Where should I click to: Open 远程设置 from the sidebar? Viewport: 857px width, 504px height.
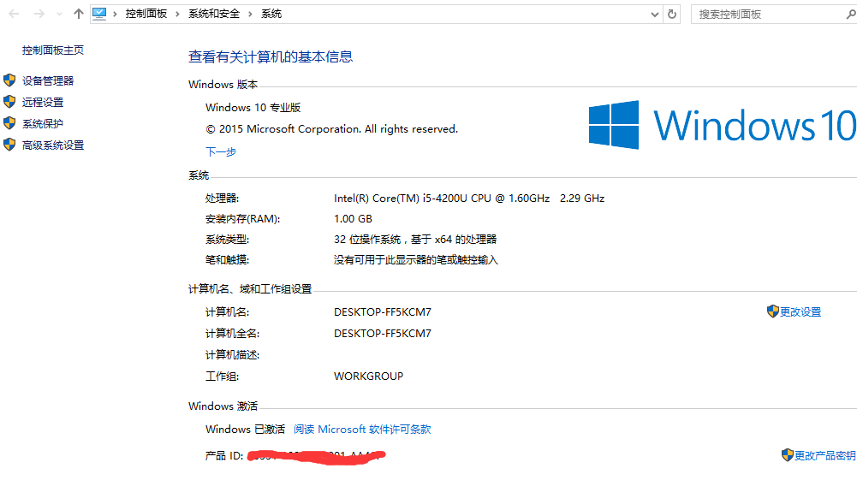[x=43, y=102]
